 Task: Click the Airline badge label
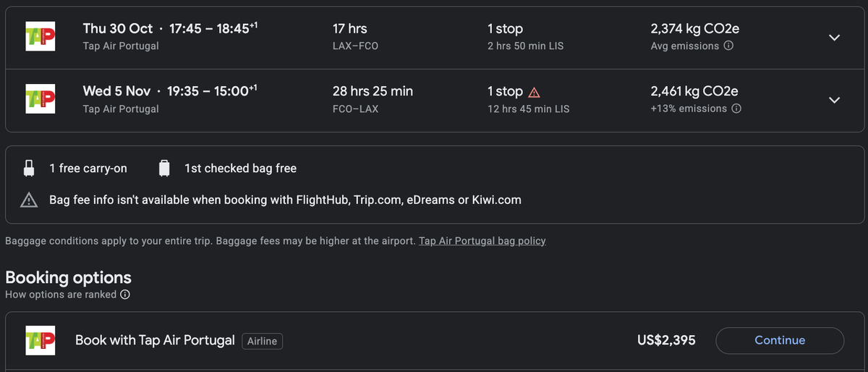point(262,341)
